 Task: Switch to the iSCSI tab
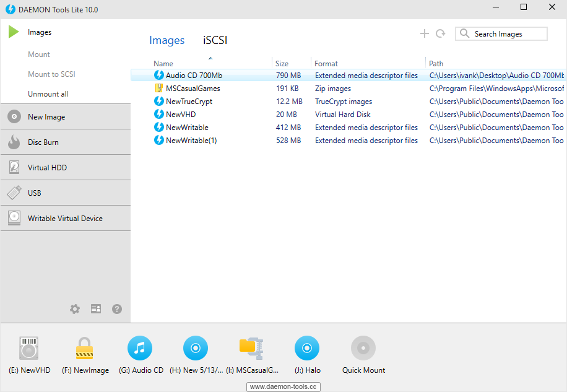click(x=215, y=41)
